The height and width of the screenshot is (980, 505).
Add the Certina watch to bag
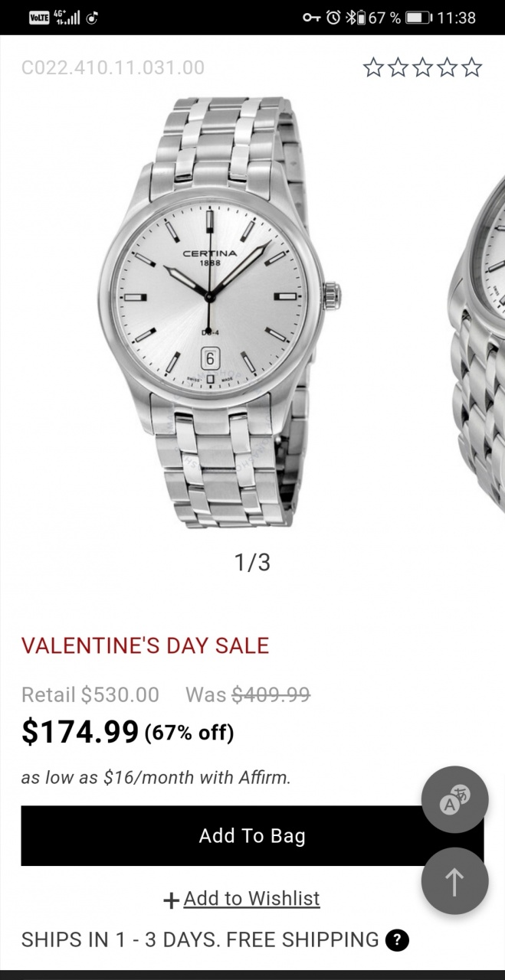click(252, 835)
